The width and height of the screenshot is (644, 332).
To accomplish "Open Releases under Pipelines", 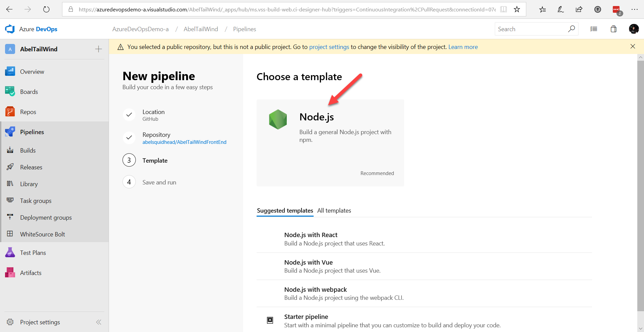I will coord(54,167).
